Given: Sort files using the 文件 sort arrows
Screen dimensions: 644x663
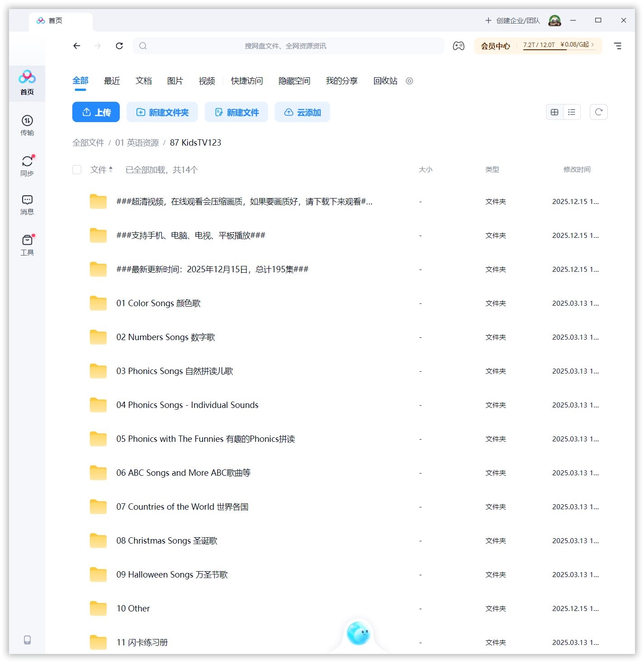Looking at the screenshot, I should coord(111,170).
